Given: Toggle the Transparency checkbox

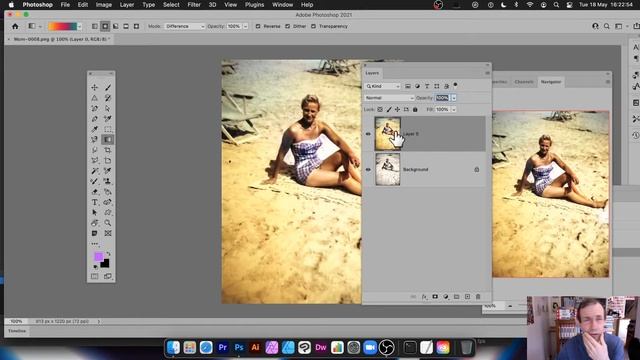Looking at the screenshot, I should click(313, 26).
